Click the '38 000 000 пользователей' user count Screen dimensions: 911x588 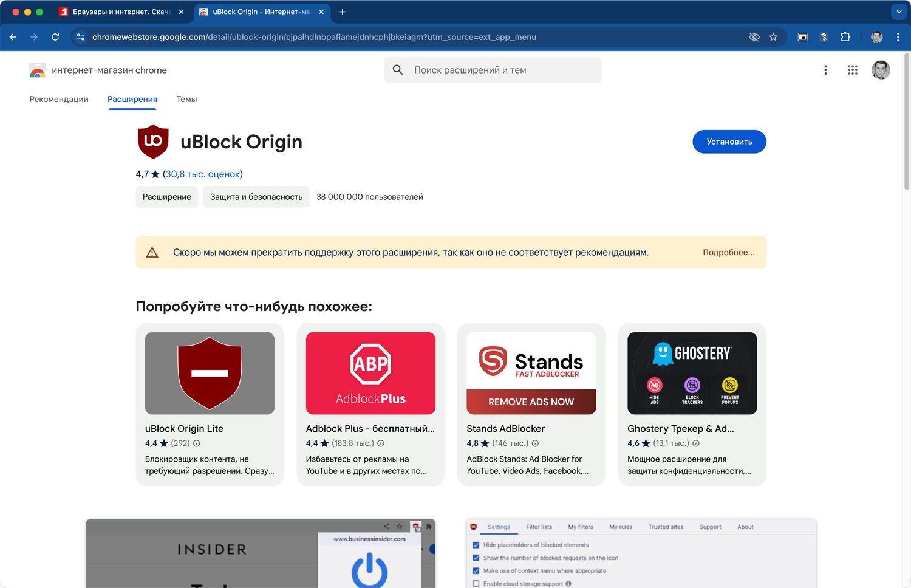coord(370,197)
